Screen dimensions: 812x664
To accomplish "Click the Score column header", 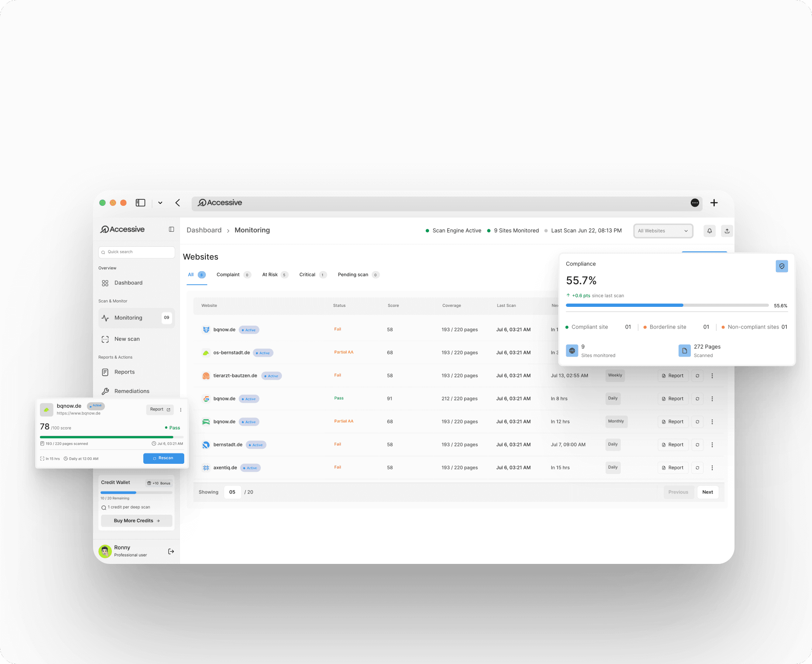I will coord(393,305).
